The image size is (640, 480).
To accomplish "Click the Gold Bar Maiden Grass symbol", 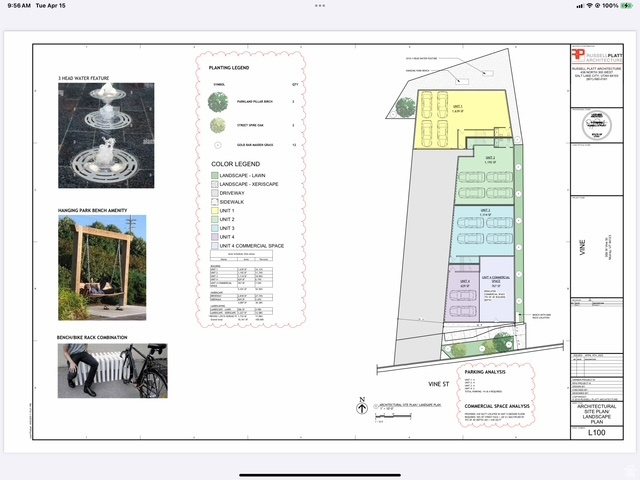I will [218, 144].
